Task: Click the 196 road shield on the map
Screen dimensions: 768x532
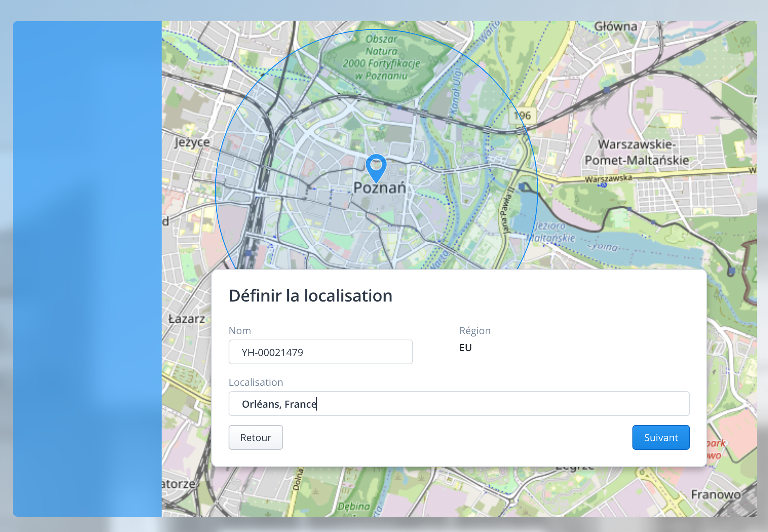Action: 522,116
